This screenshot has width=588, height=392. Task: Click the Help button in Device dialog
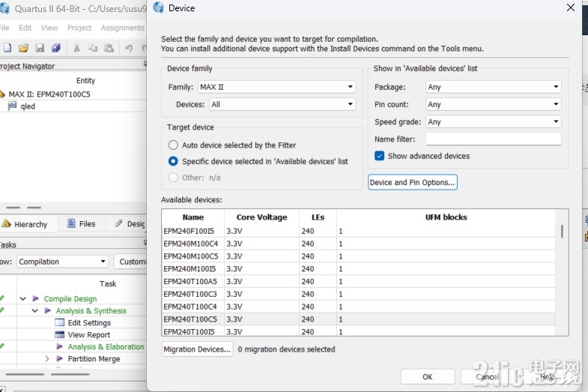(548, 376)
